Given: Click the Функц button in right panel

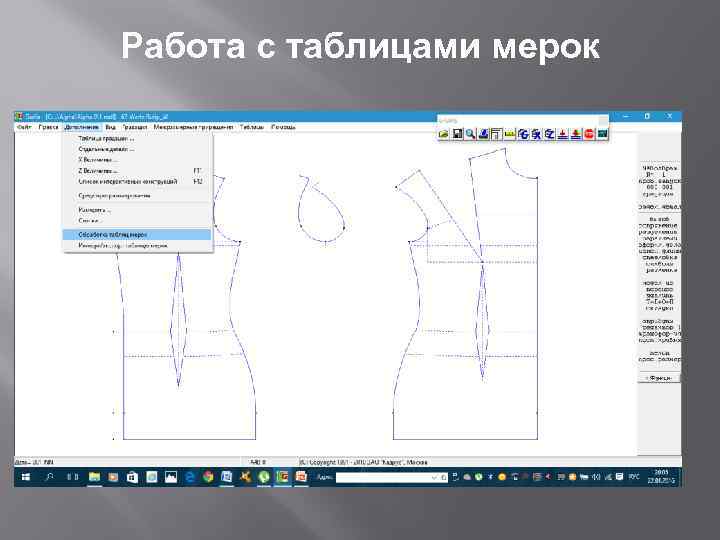Looking at the screenshot, I should (x=658, y=378).
